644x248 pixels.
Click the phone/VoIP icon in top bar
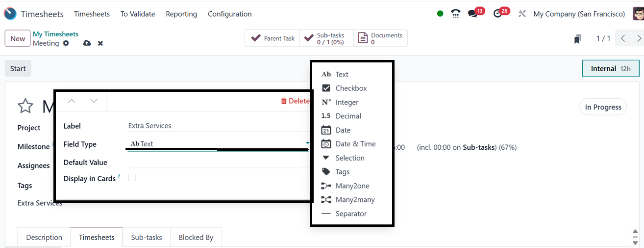(456, 14)
